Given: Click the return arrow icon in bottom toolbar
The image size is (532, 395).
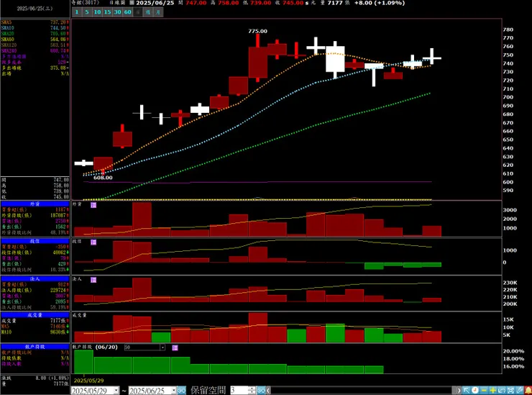Looking at the screenshot, I should [x=502, y=390].
